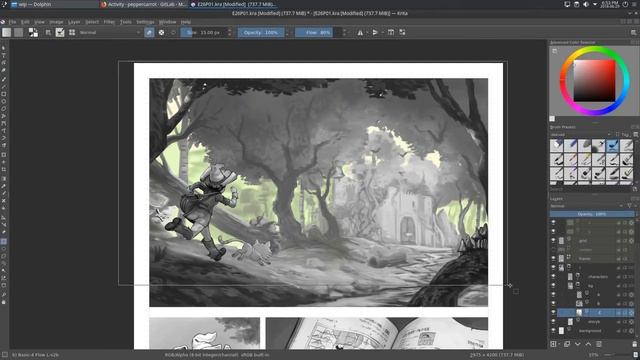Open the Window menu
This screenshot has width=640, height=360.
(x=167, y=22)
